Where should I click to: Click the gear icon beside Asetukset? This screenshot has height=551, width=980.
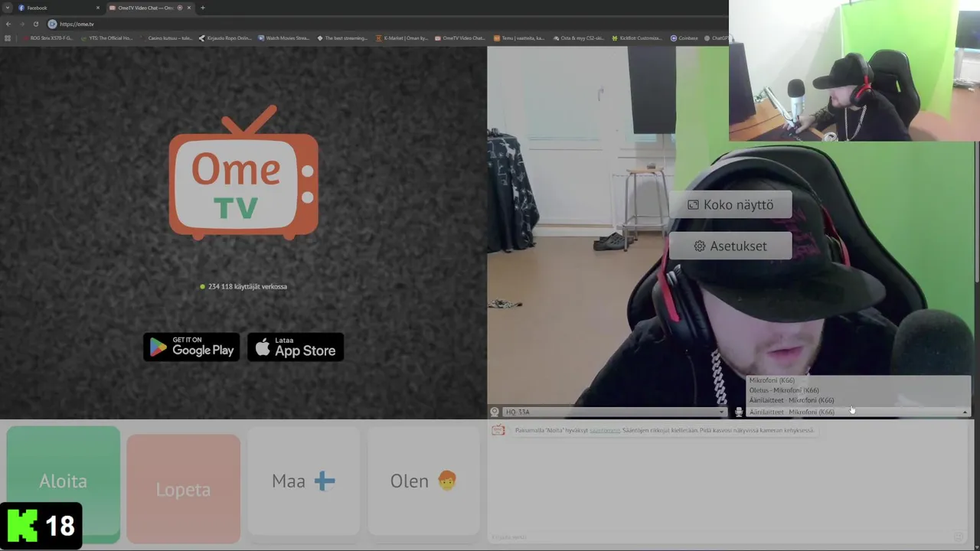coord(699,246)
